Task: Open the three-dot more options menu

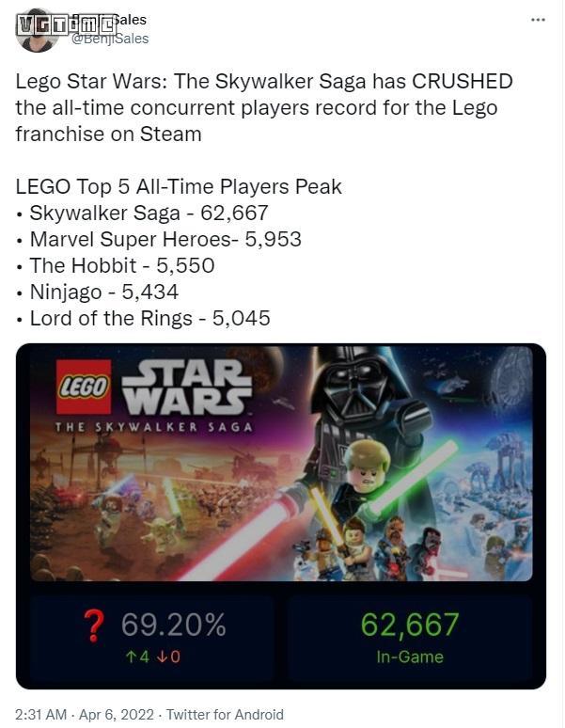Action: click(x=538, y=20)
